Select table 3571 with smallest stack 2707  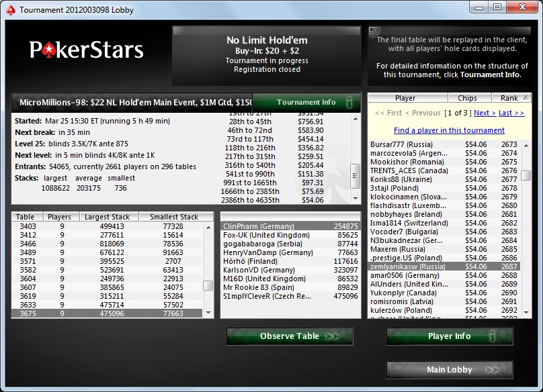107,261
